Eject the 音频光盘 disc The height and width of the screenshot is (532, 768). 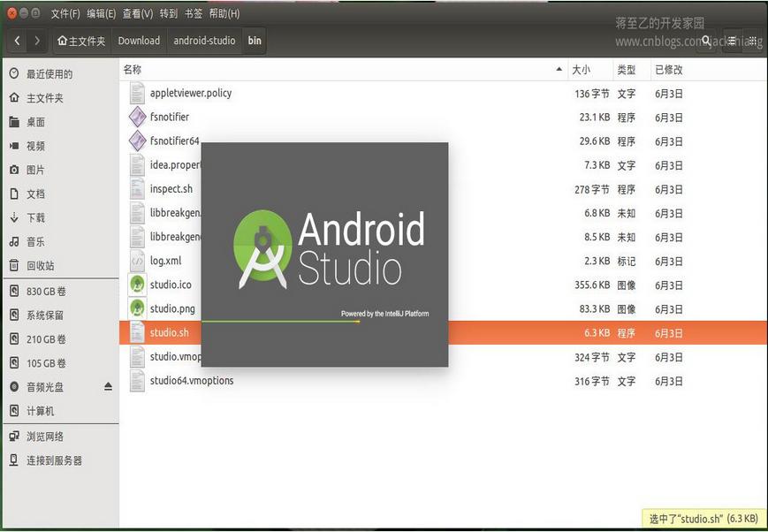click(x=108, y=387)
